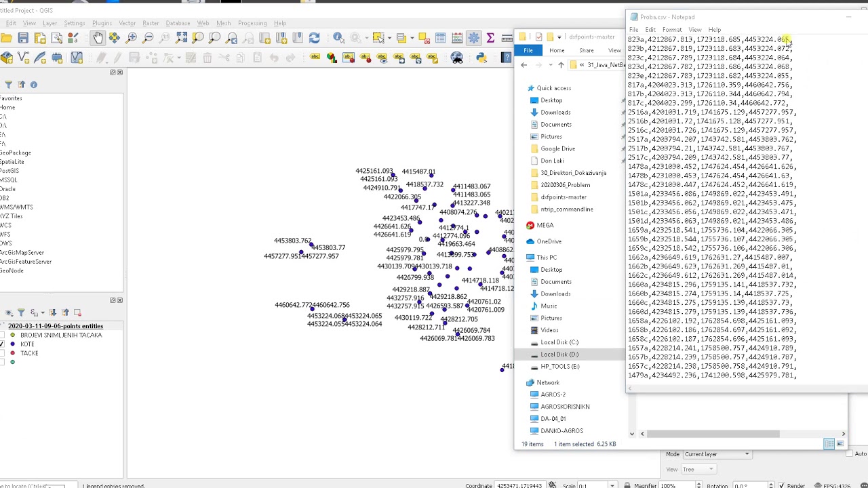The height and width of the screenshot is (488, 868).
Task: Click the Zoom to Layer icon
Action: coord(214,38)
